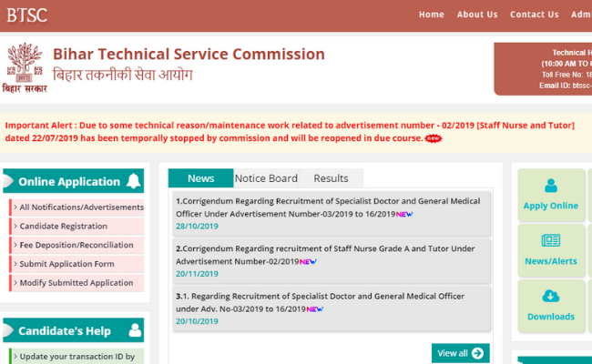Viewport: 592px width, 364px height.
Task: Click the bell icon beside Online Application
Action: tap(134, 180)
